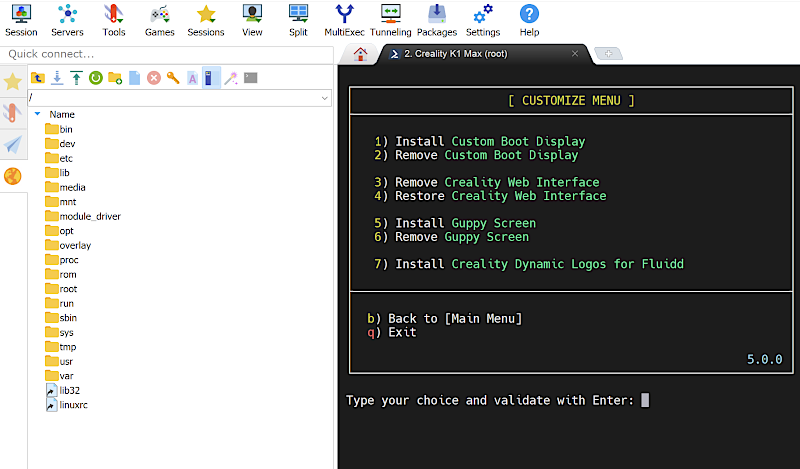Open the Servers toolbar icon
Viewport: 800px width, 469px height.
pyautogui.click(x=67, y=20)
